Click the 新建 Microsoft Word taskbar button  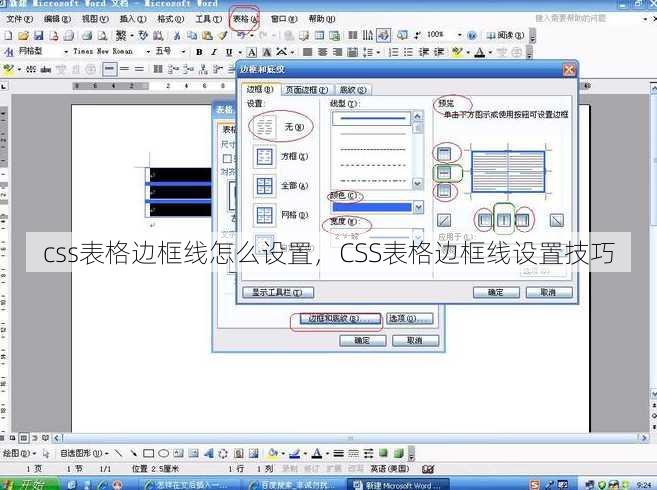[x=398, y=485]
